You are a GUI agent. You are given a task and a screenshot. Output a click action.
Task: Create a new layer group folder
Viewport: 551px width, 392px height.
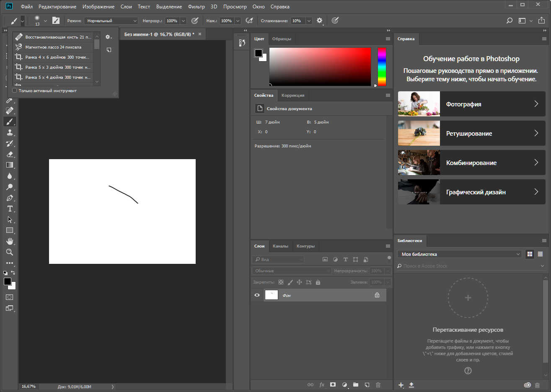pyautogui.click(x=356, y=384)
